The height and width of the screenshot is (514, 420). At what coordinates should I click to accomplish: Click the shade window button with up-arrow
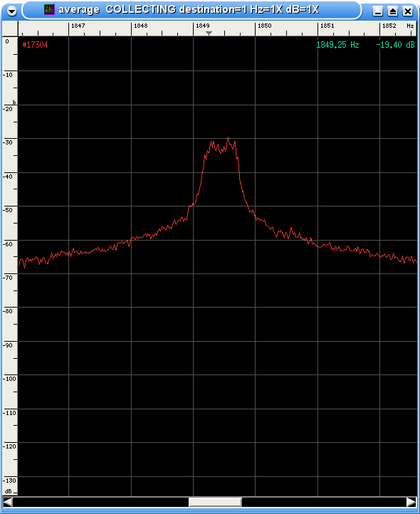coord(392,11)
